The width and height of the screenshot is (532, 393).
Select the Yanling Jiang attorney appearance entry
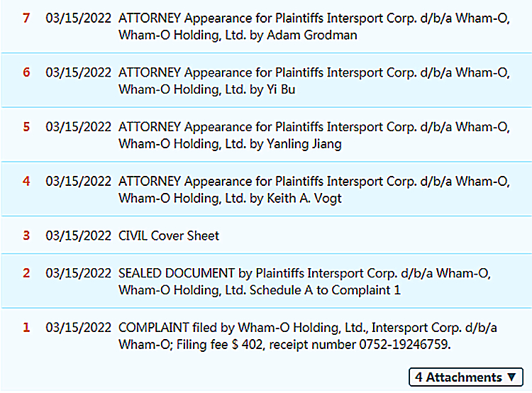[314, 135]
